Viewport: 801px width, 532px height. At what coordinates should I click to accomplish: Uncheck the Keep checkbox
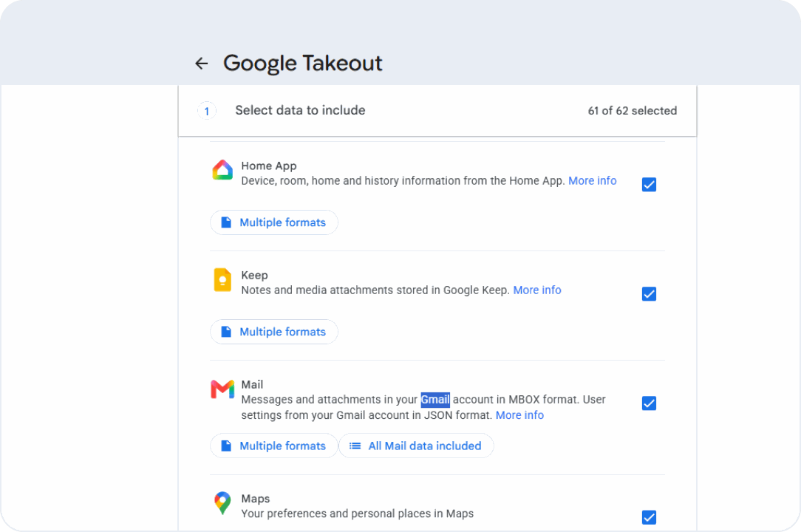click(x=649, y=294)
